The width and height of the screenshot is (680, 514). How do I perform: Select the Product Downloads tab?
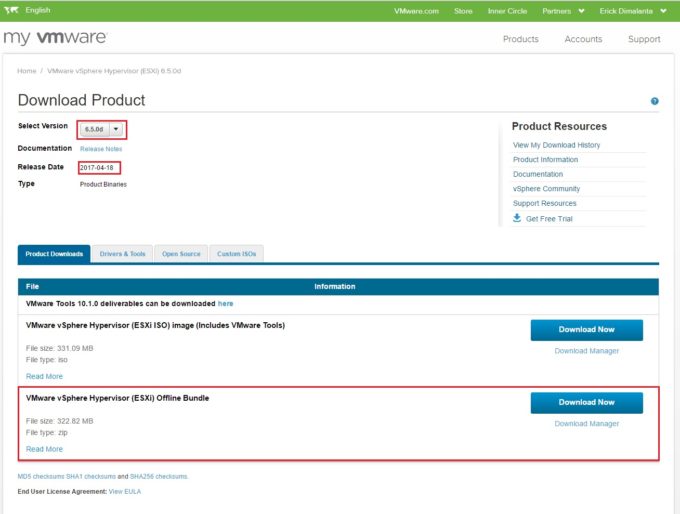pos(54,254)
